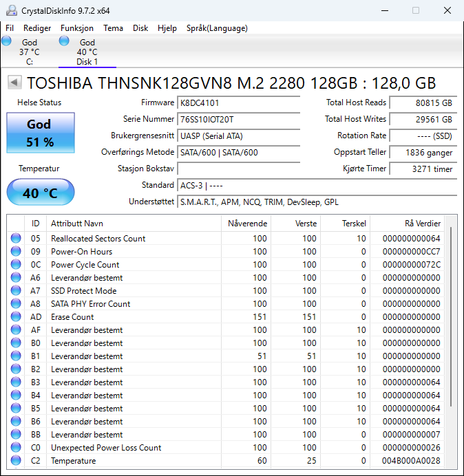Click status icon for Power Cycle Count
The image size is (464, 476).
tap(16, 264)
